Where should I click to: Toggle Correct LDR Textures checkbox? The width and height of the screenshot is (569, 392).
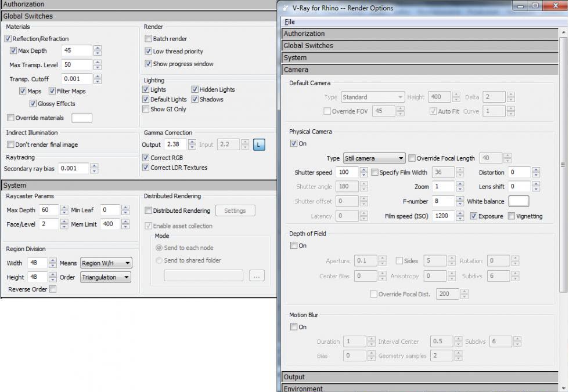click(146, 168)
